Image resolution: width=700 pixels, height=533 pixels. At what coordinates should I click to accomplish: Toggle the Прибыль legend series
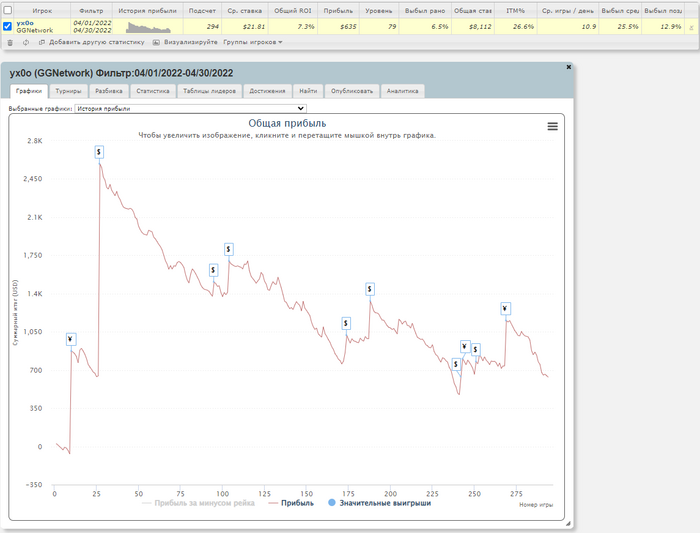point(291,503)
